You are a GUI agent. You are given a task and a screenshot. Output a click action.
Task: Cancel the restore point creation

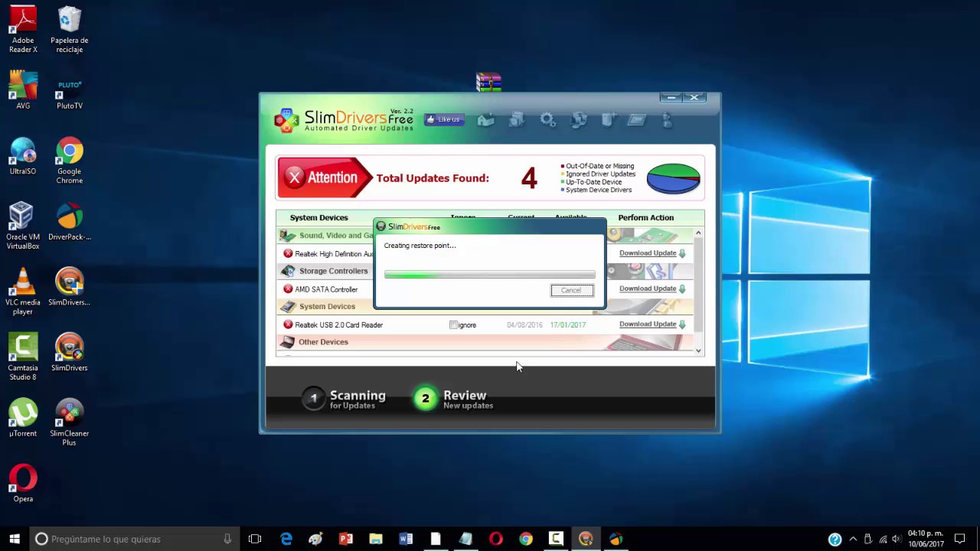571,290
